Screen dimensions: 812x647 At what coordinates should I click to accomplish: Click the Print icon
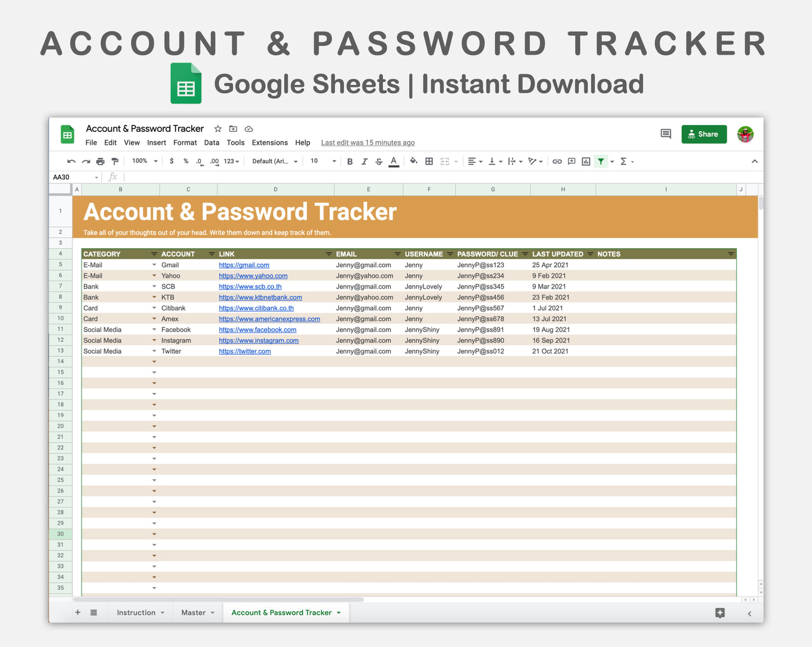pyautogui.click(x=100, y=161)
